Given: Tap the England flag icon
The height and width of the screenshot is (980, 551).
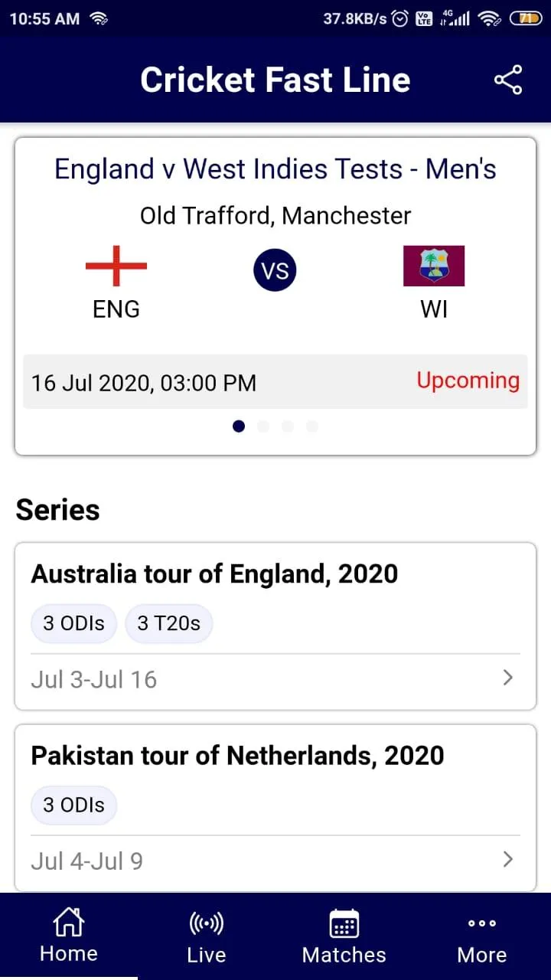Looking at the screenshot, I should (x=116, y=266).
